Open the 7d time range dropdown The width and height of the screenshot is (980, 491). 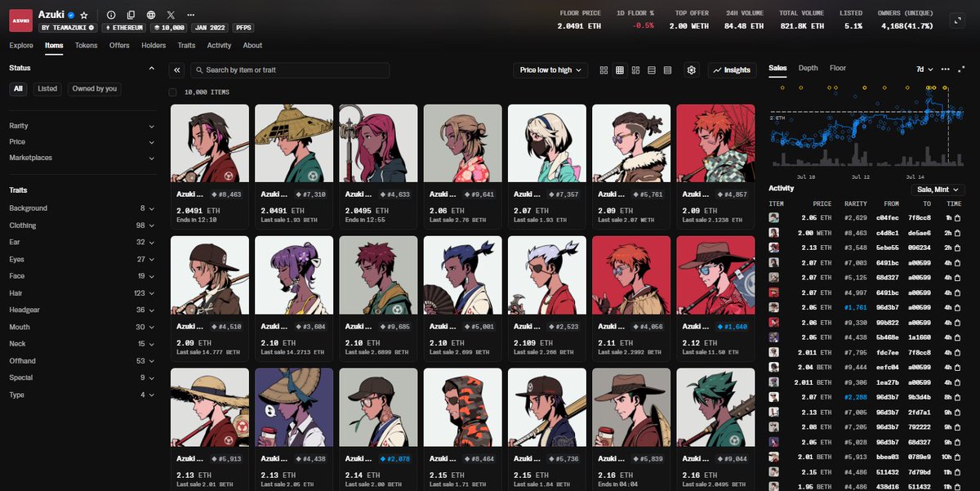(x=924, y=69)
